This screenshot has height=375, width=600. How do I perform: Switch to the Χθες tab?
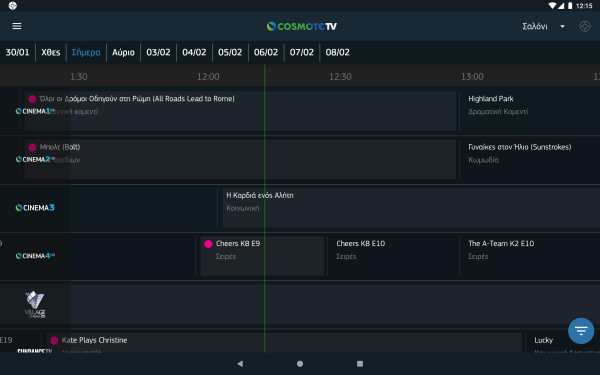[51, 52]
